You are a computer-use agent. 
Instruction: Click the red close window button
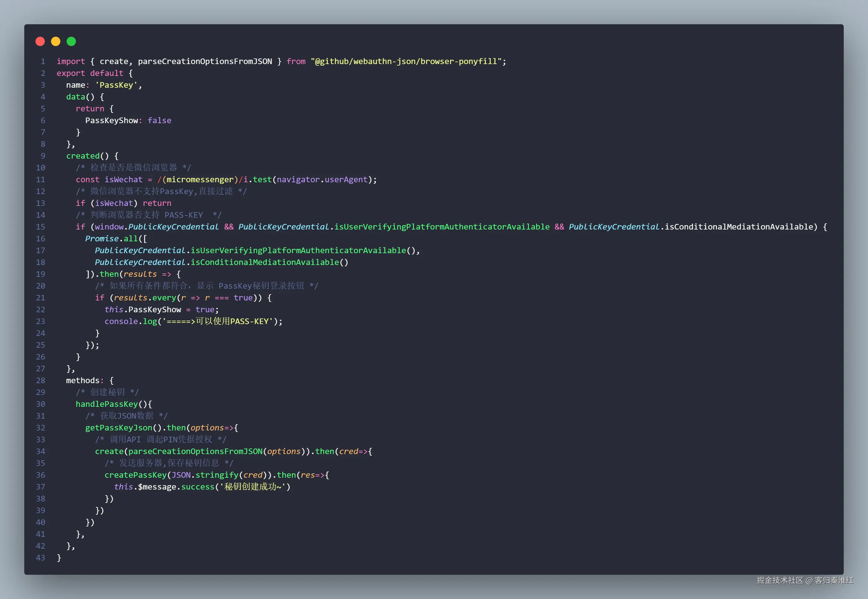pos(40,41)
